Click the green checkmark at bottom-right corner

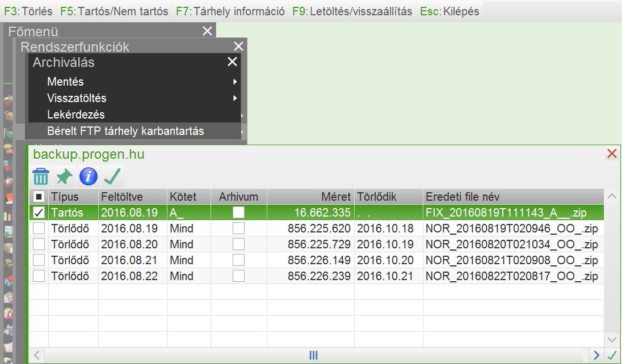pos(612,355)
